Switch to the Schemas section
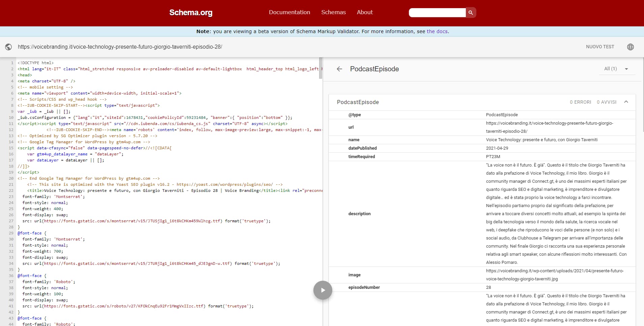644x326 pixels. [333, 12]
